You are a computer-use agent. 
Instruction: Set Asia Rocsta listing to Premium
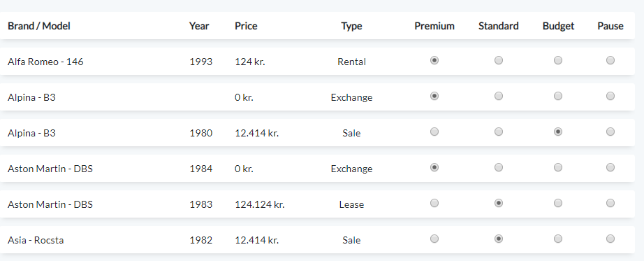[434, 239]
